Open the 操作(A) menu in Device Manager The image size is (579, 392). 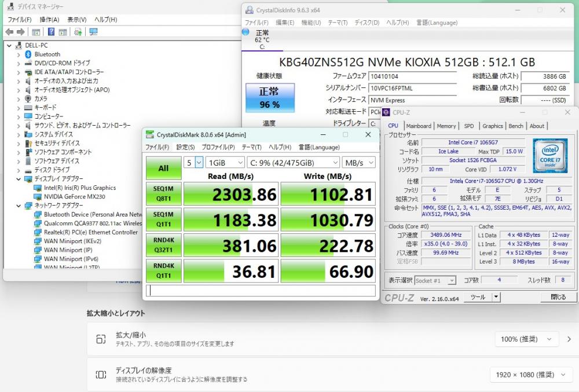(x=49, y=20)
